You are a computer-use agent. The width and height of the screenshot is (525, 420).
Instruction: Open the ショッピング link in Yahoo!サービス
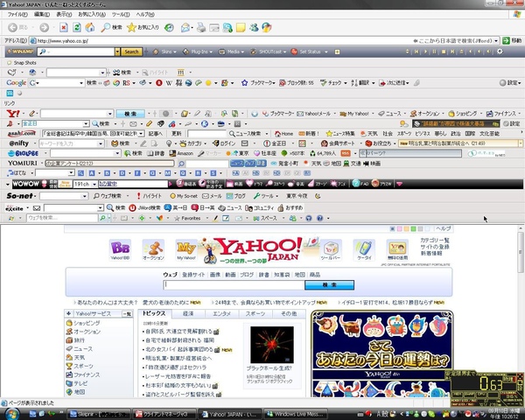87,323
